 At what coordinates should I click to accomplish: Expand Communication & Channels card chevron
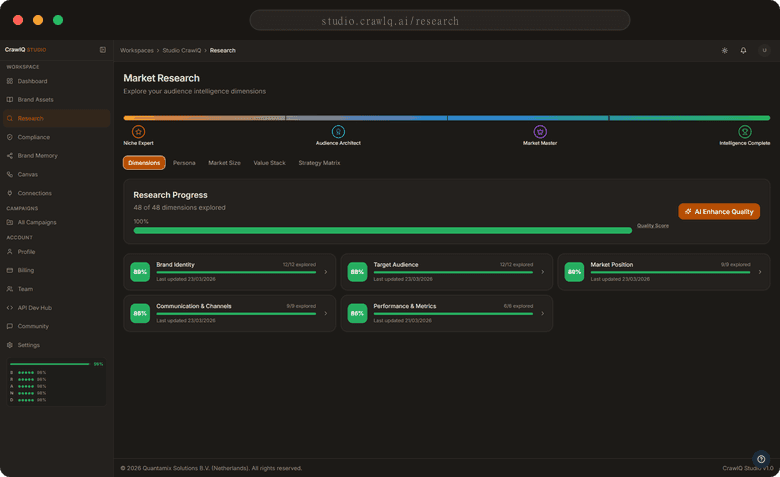point(326,313)
